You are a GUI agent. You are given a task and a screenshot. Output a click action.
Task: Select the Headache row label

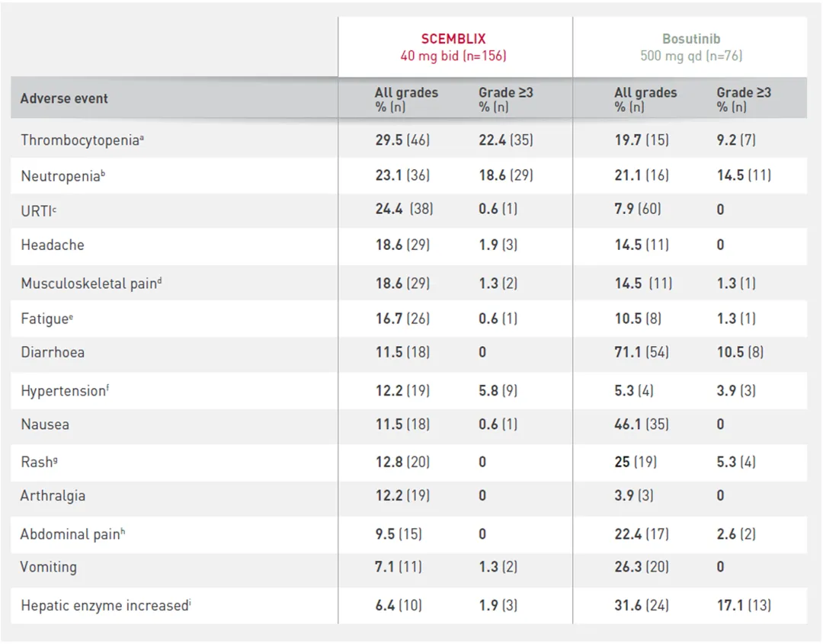[x=53, y=245]
